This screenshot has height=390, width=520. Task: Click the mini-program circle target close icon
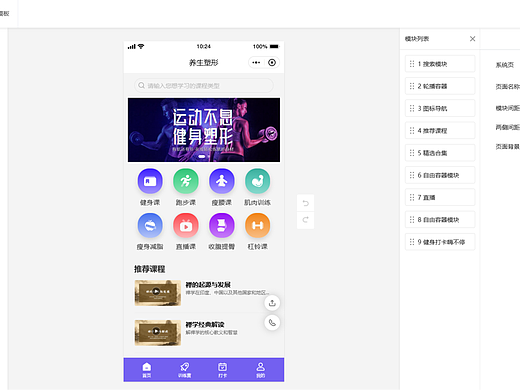click(x=272, y=62)
